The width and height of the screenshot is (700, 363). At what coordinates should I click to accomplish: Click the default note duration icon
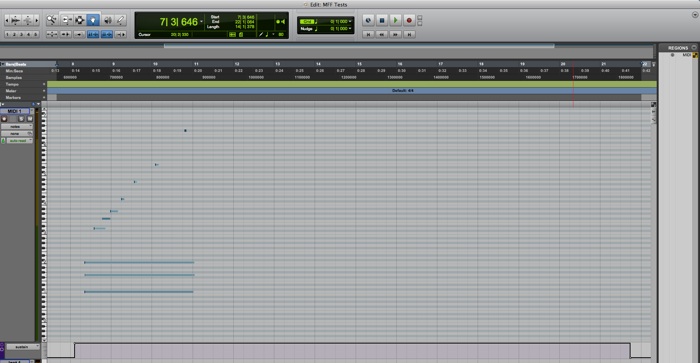[267, 34]
